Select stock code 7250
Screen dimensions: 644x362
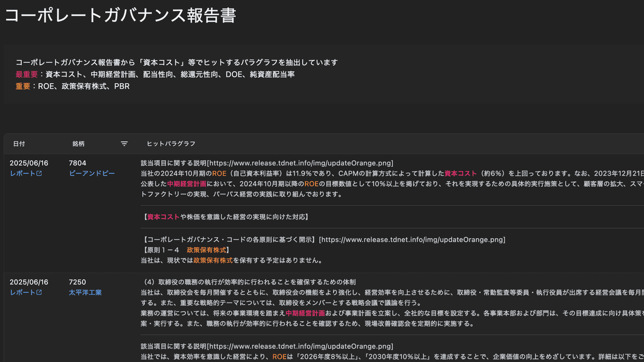click(x=77, y=282)
